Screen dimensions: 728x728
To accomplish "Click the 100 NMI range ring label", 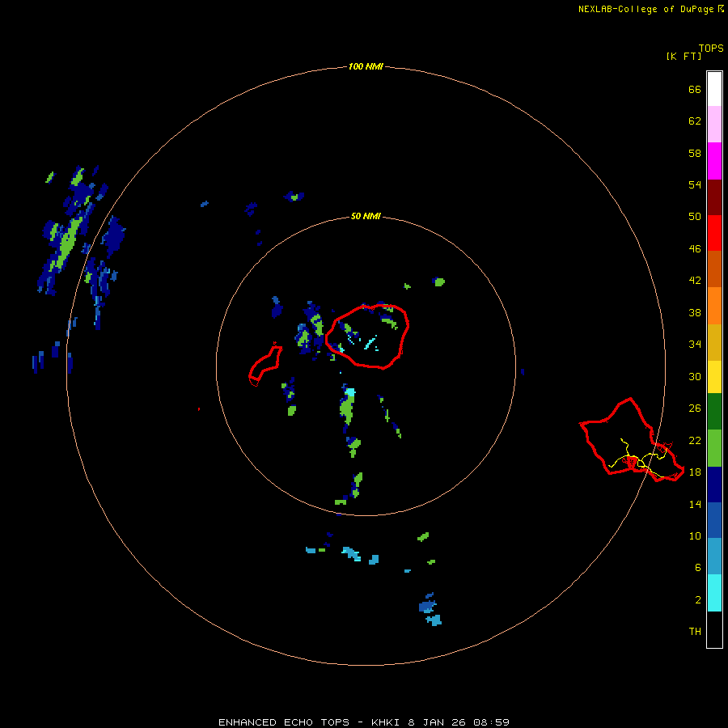I will coord(366,66).
